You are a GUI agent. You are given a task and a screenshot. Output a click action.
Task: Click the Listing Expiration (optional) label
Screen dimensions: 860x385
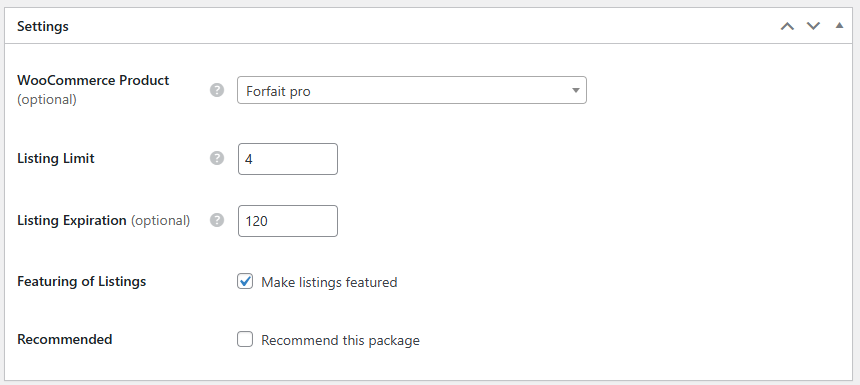104,220
